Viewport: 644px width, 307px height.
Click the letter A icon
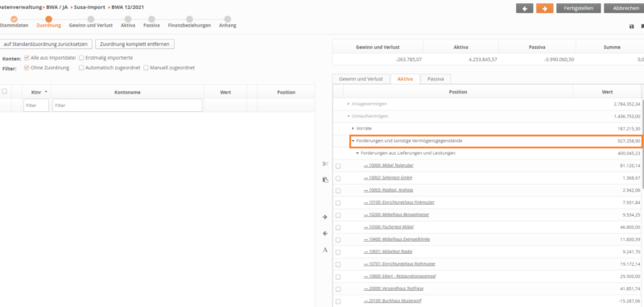[x=325, y=250]
